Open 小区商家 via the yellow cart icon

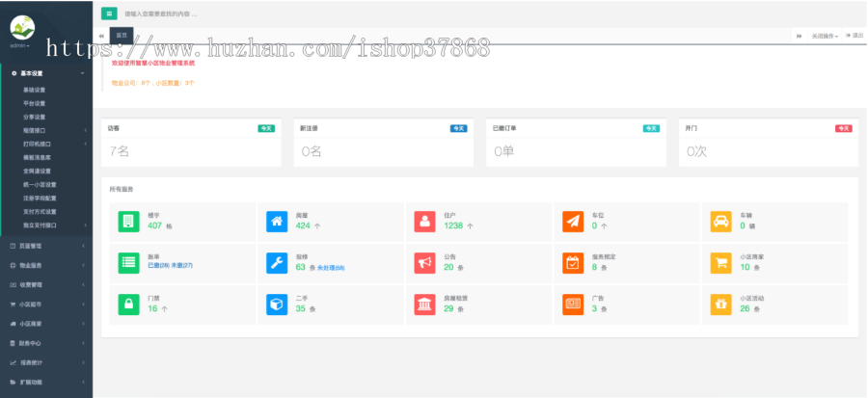[720, 263]
